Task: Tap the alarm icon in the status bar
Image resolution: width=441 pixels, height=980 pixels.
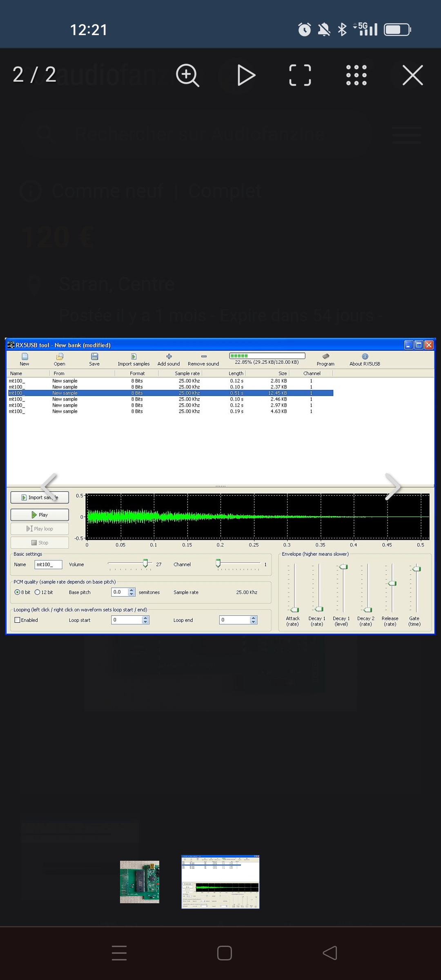Action: point(305,29)
